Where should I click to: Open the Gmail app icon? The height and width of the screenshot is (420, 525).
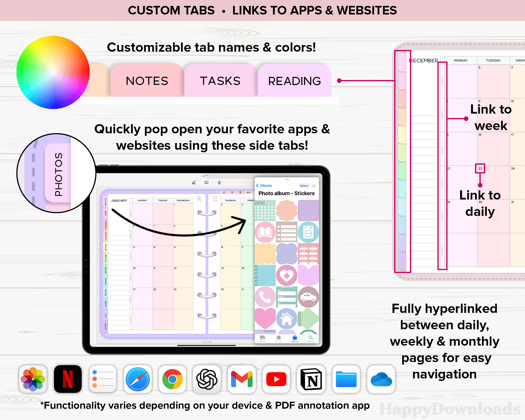(x=241, y=379)
